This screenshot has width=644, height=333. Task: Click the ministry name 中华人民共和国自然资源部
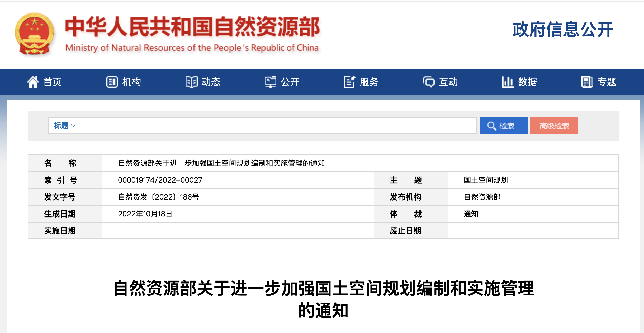tap(192, 27)
